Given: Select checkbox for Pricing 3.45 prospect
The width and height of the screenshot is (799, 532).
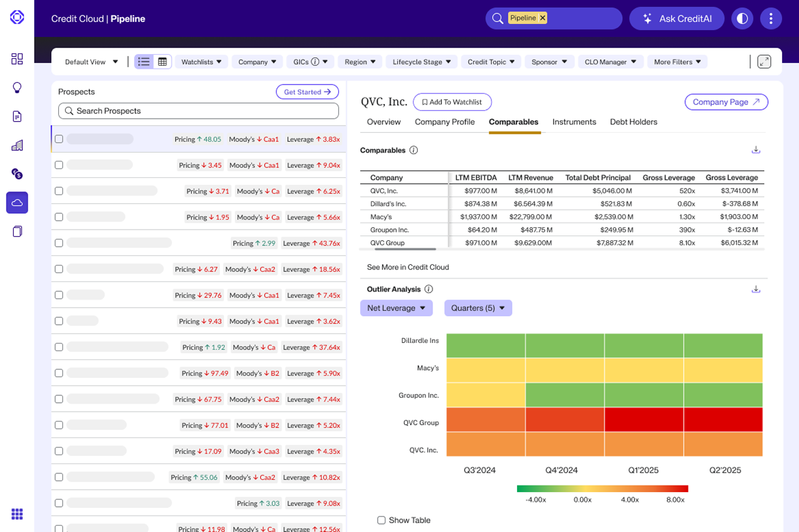Looking at the screenshot, I should click(x=59, y=165).
